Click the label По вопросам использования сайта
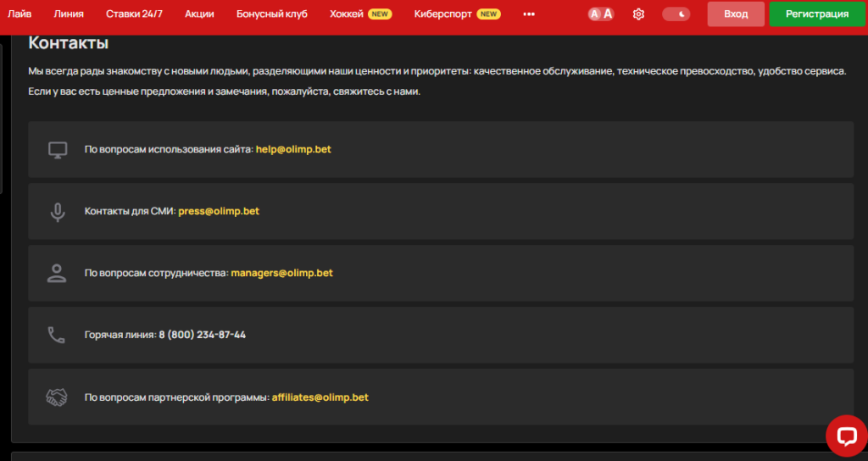 [x=169, y=149]
